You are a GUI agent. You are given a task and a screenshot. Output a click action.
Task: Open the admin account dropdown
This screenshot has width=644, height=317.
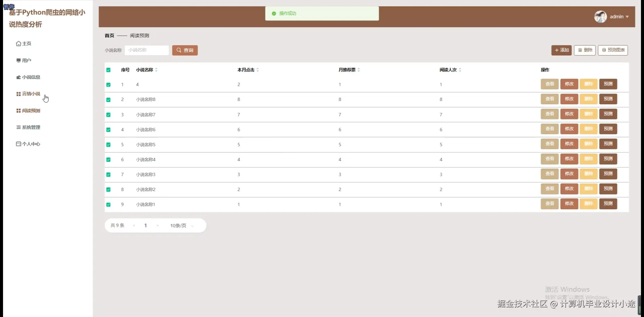611,16
